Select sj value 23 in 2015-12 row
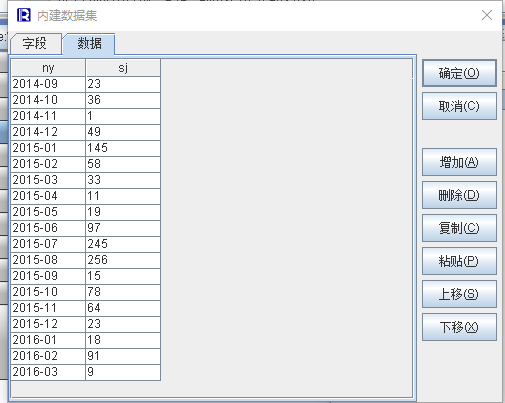Image resolution: width=505 pixels, height=403 pixels. point(123,324)
